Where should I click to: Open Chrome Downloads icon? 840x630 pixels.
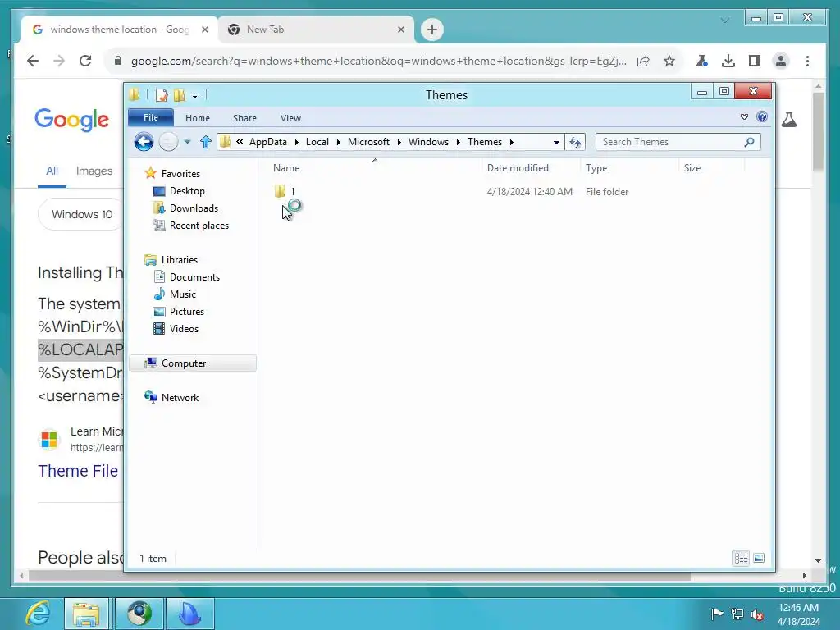pos(728,61)
